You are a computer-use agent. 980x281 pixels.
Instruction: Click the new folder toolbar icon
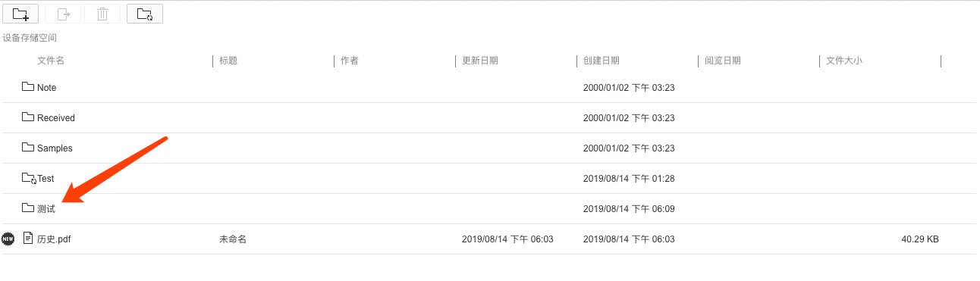pos(20,14)
